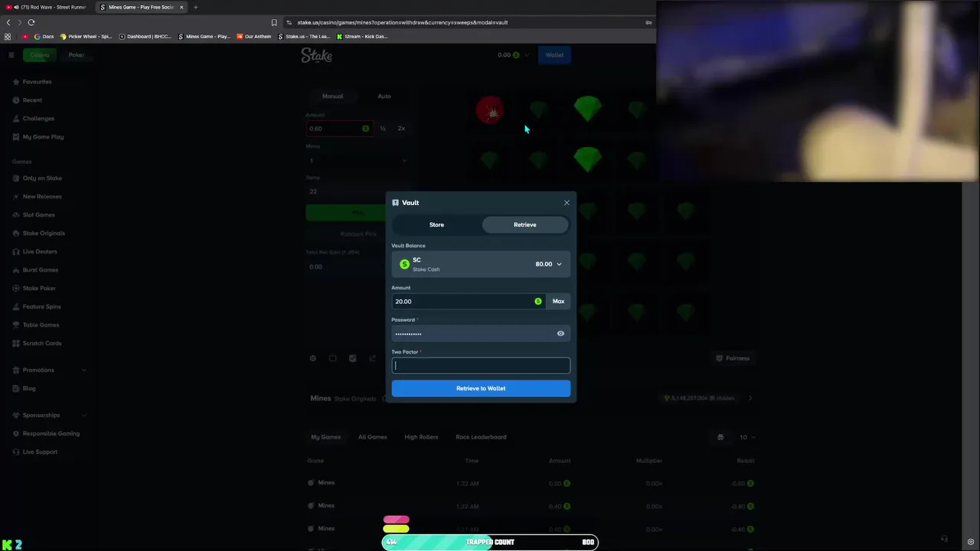The height and width of the screenshot is (551, 980).
Task: Switch to the Rod Wave YouTube tab
Action: [46, 7]
